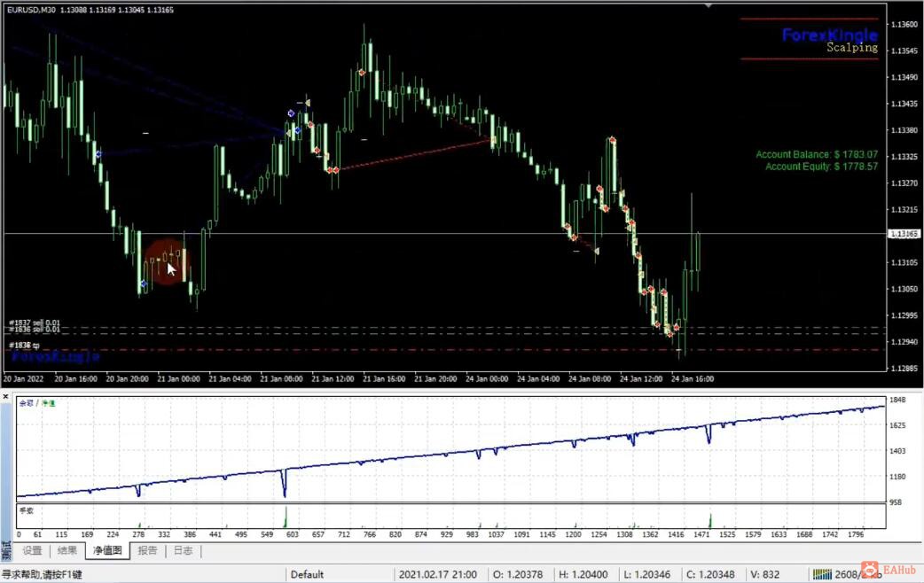This screenshot has width=924, height=583.
Task: Click the 2021.02.17 21:00 status entry
Action: (438, 574)
